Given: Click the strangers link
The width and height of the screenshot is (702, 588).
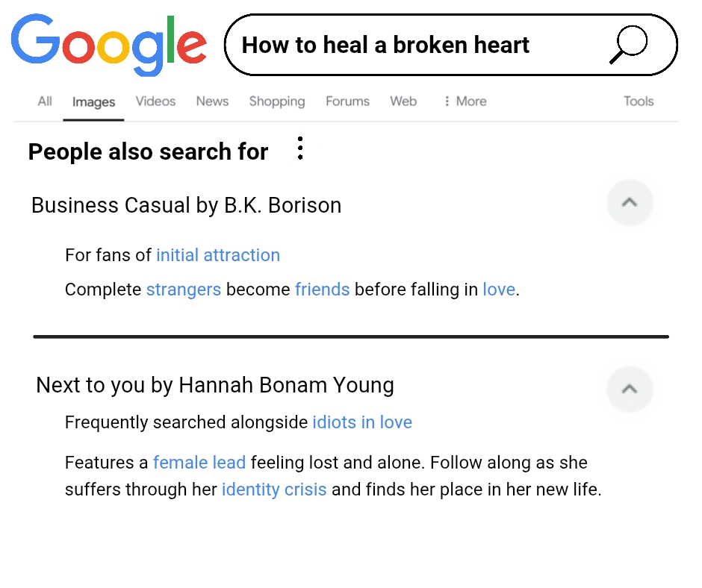Looking at the screenshot, I should tap(184, 290).
